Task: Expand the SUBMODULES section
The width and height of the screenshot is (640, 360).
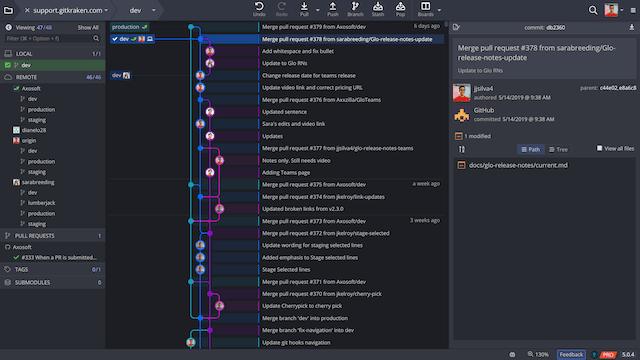Action: [x=53, y=282]
